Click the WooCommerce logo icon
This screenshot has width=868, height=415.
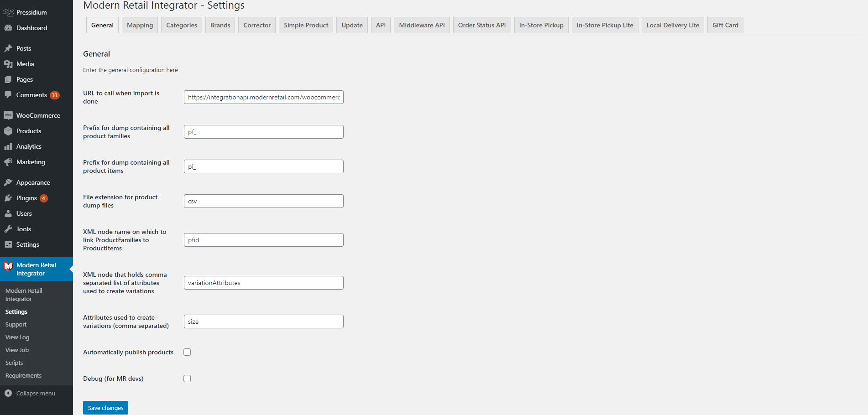tap(8, 115)
